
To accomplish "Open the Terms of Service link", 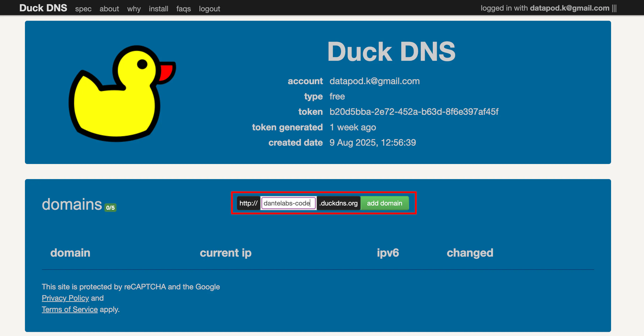I will coord(69,309).
